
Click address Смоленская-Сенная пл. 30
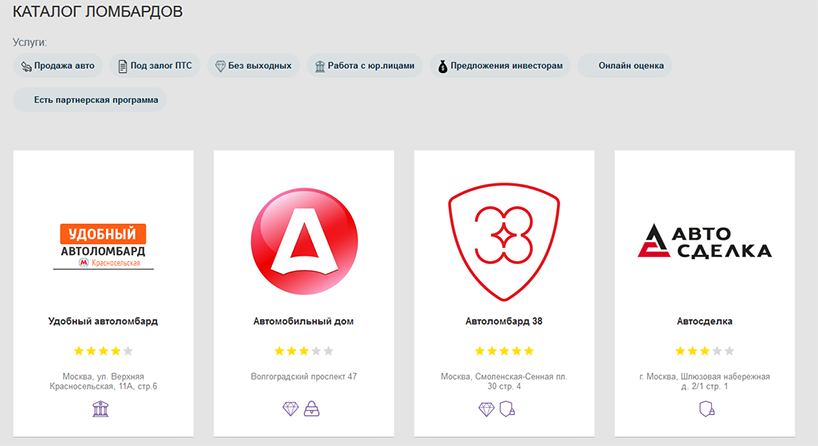(x=504, y=381)
